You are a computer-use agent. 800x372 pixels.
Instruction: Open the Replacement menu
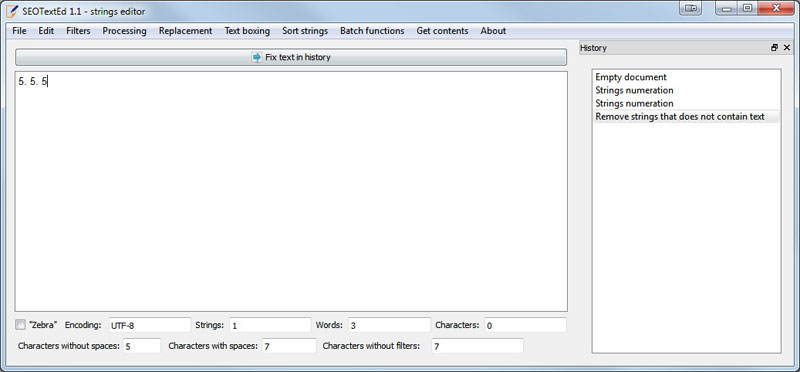[x=185, y=31]
